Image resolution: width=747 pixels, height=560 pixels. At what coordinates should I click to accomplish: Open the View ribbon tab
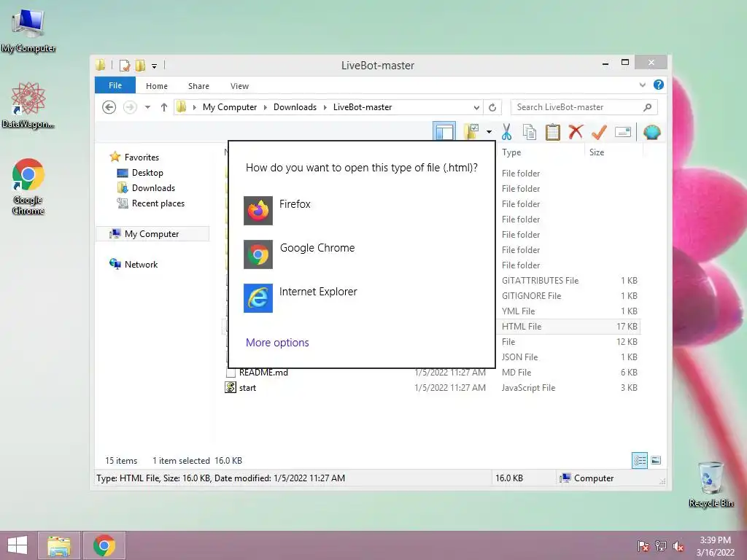coord(239,86)
